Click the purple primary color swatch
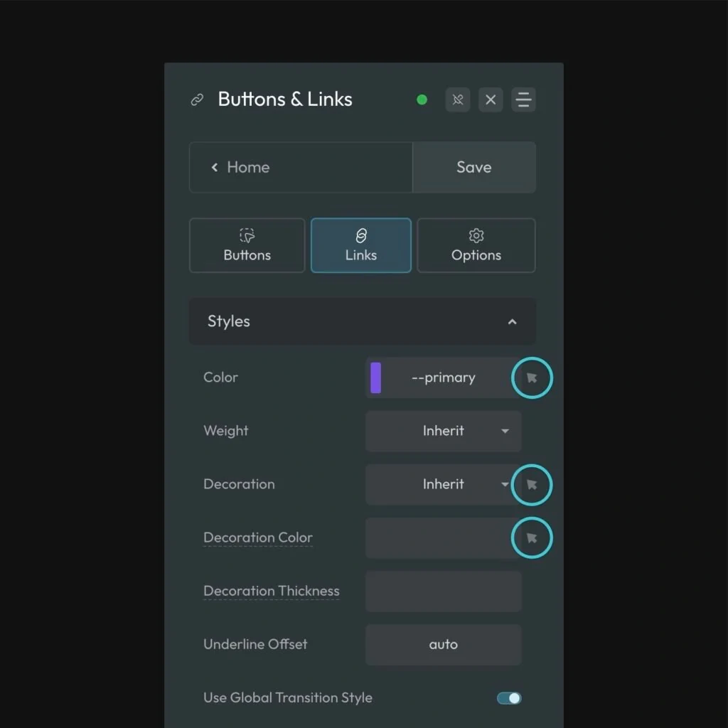The image size is (728, 728). click(x=376, y=378)
